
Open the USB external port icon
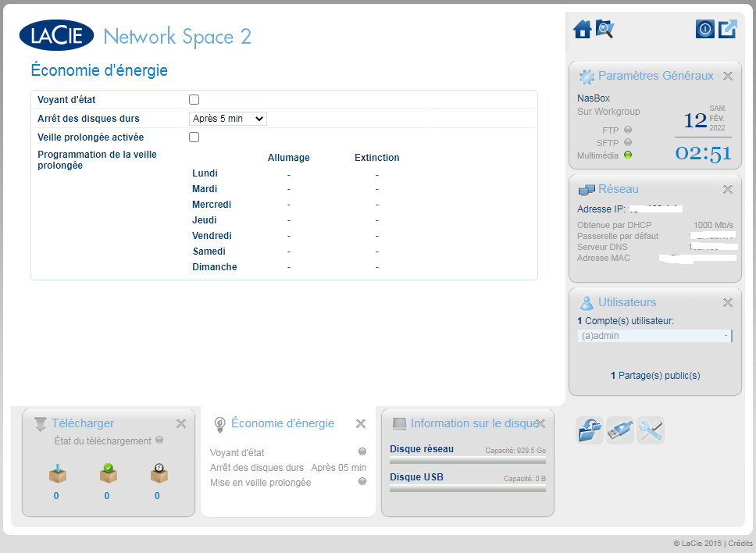[x=619, y=430]
